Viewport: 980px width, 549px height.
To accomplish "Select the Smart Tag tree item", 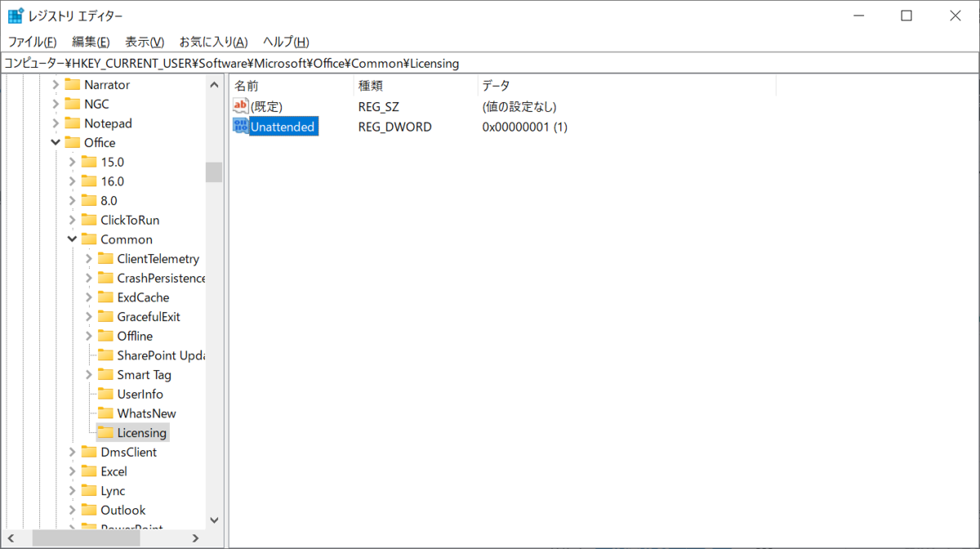I will 144,375.
